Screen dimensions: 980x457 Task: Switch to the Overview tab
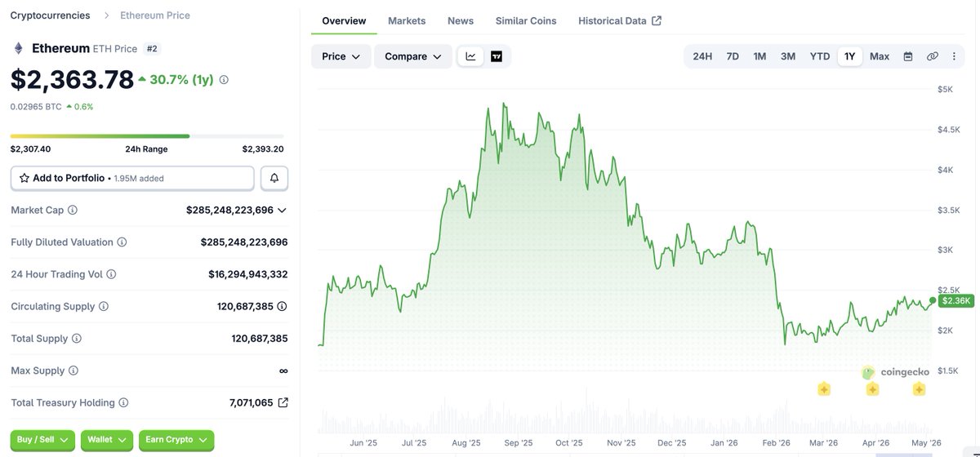click(x=344, y=21)
